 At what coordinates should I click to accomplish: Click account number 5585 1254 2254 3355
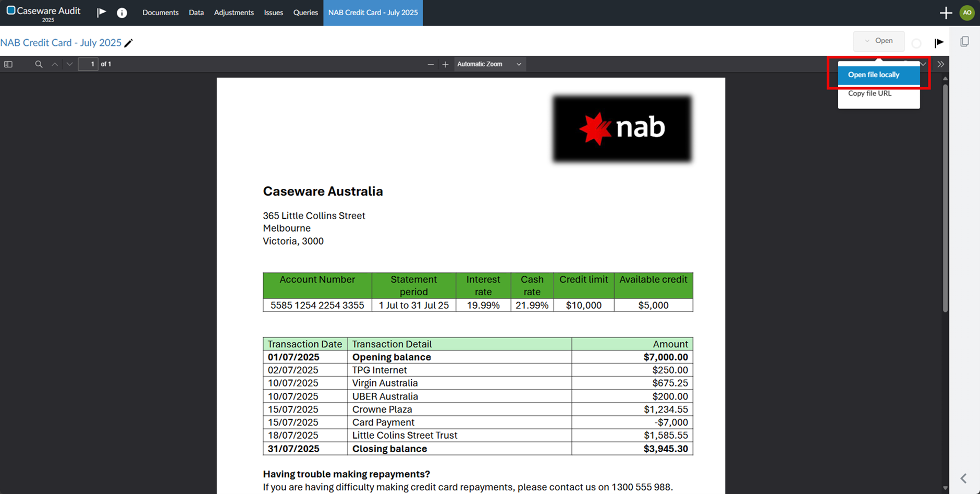click(317, 305)
